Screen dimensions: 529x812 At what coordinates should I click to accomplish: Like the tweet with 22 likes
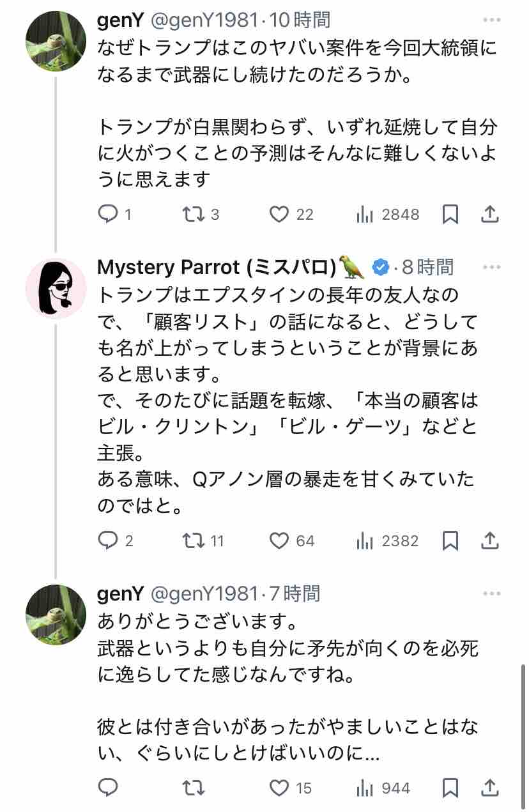click(x=279, y=215)
